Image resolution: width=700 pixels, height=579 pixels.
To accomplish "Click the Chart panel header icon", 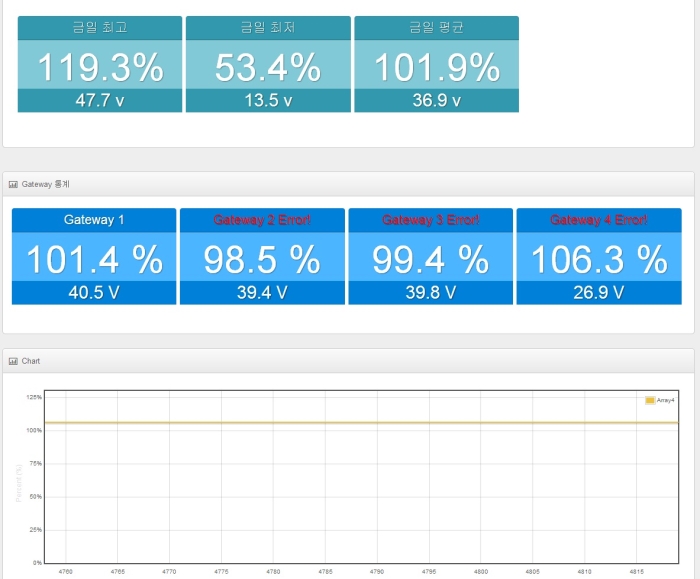I will (13, 361).
